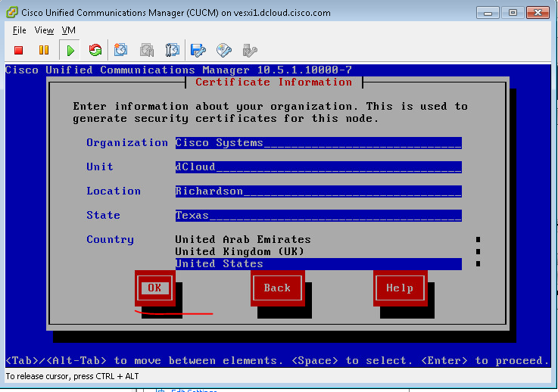
Task: Select United Kingdom (UK) in Country list
Action: [240, 251]
